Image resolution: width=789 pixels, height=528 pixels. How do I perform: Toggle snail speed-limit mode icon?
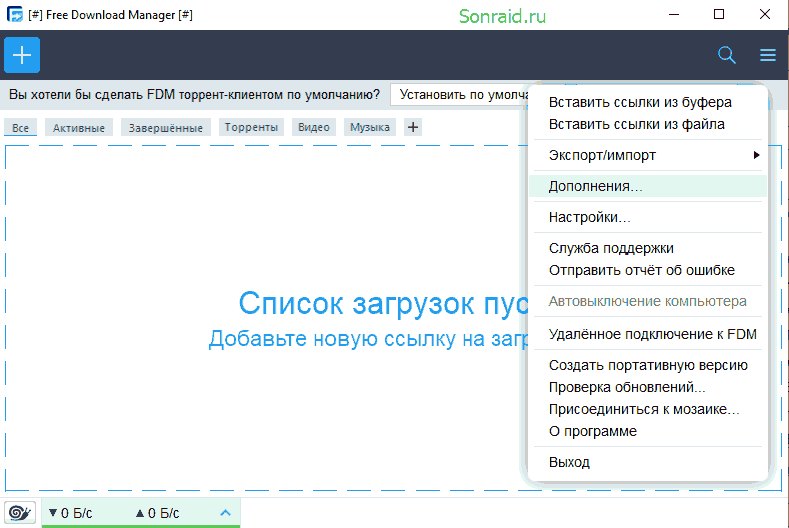point(20,513)
